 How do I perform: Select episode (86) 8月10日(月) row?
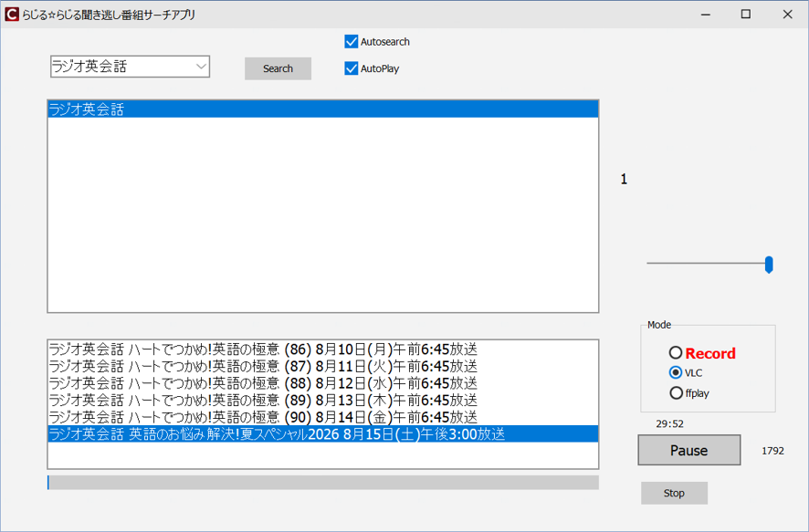click(x=323, y=349)
